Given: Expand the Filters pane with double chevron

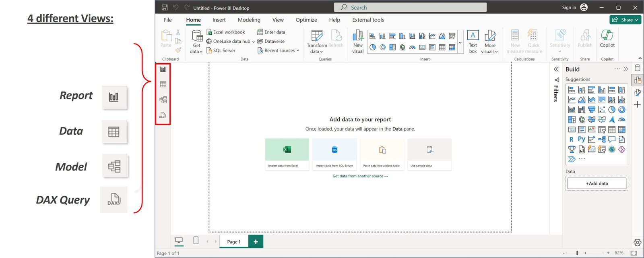Looking at the screenshot, I should click(x=556, y=69).
